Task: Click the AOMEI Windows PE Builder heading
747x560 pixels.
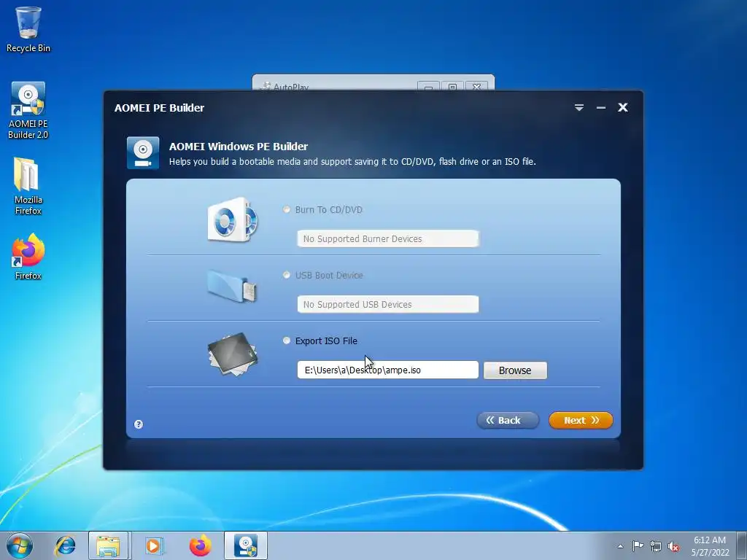Action: coord(239,146)
